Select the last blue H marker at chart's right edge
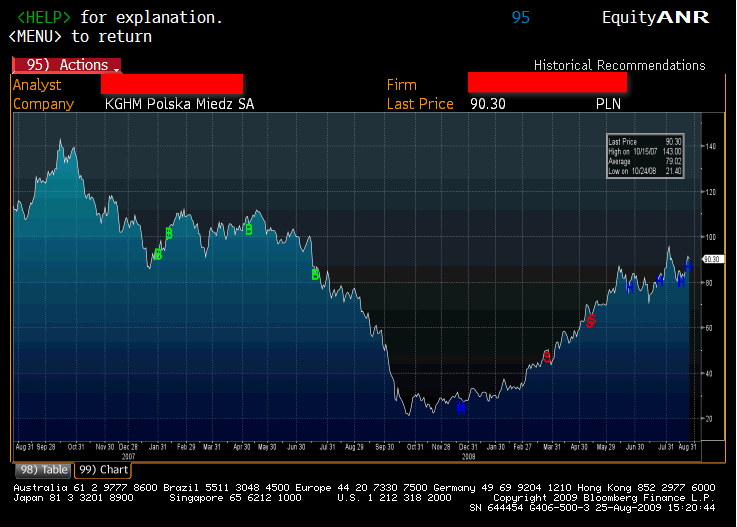The width and height of the screenshot is (737, 527). click(x=688, y=267)
